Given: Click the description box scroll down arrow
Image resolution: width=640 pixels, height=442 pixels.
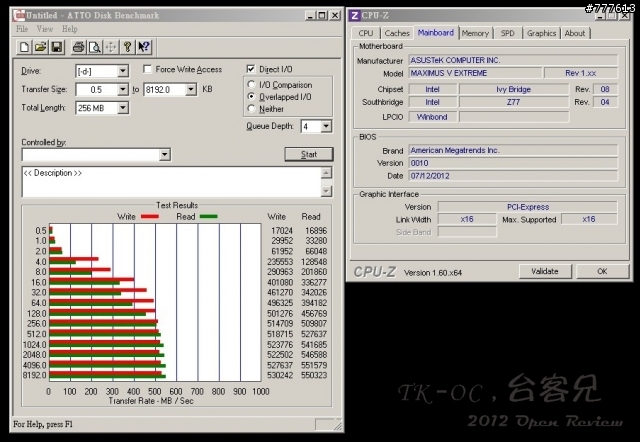Looking at the screenshot, I should 326,191.
